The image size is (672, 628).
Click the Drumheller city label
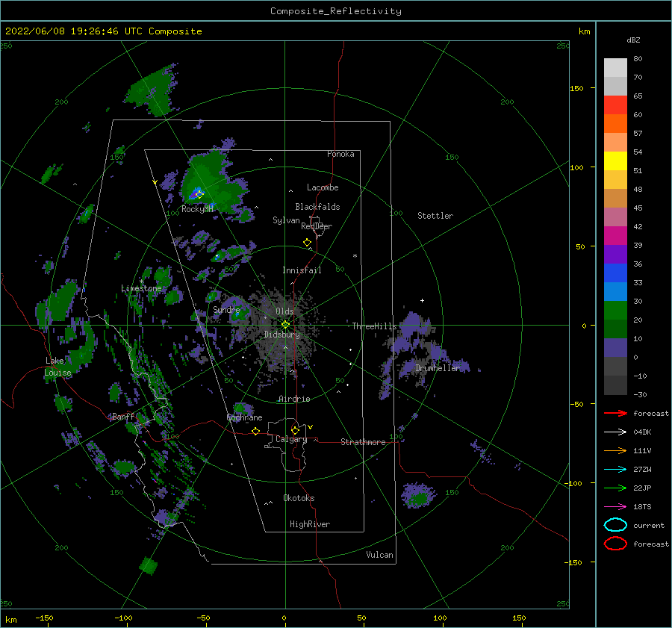(x=438, y=368)
